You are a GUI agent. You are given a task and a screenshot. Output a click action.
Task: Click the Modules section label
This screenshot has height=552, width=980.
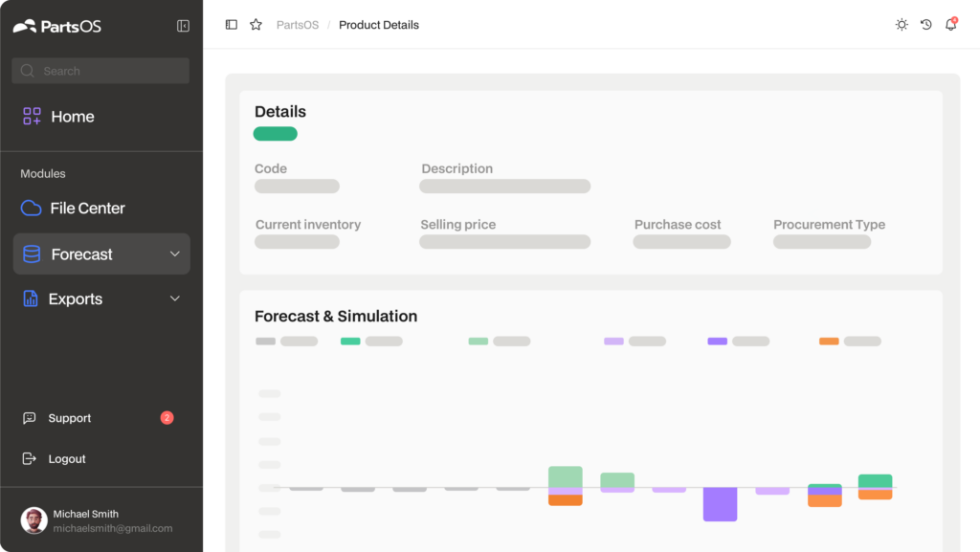[x=43, y=173]
